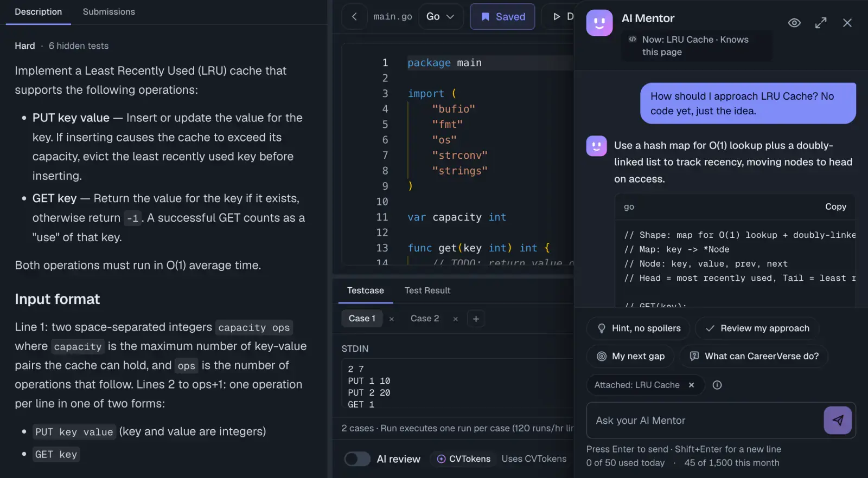This screenshot has width=868, height=478.
Task: Select the Case 1 test case
Action: pyautogui.click(x=362, y=319)
